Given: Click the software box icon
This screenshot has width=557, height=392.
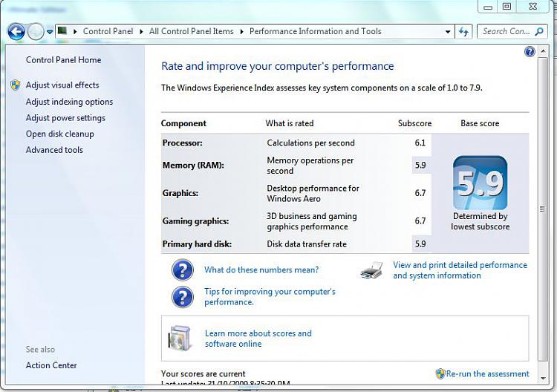Looking at the screenshot, I should (180, 339).
